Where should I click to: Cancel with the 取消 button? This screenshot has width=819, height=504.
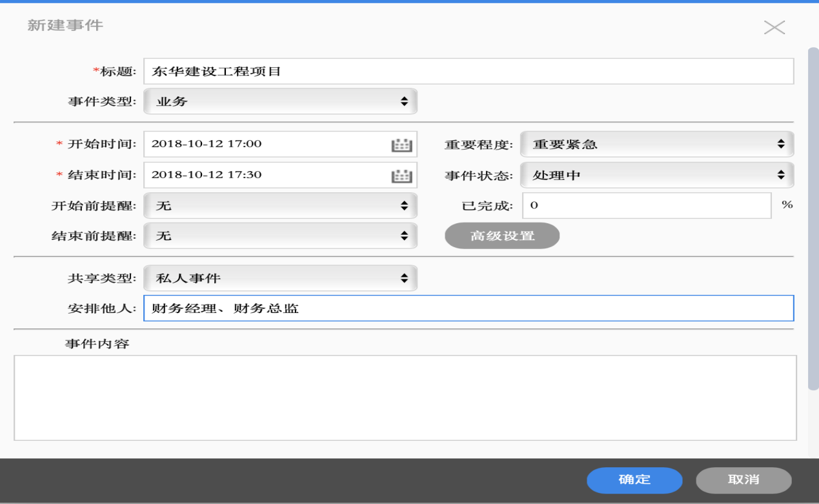point(743,480)
